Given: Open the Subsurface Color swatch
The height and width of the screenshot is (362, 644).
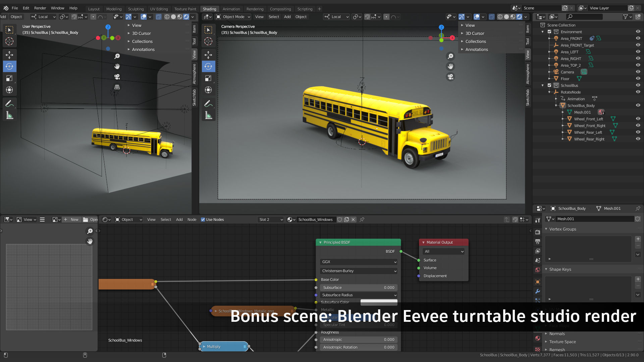Looking at the screenshot, I should [379, 302].
